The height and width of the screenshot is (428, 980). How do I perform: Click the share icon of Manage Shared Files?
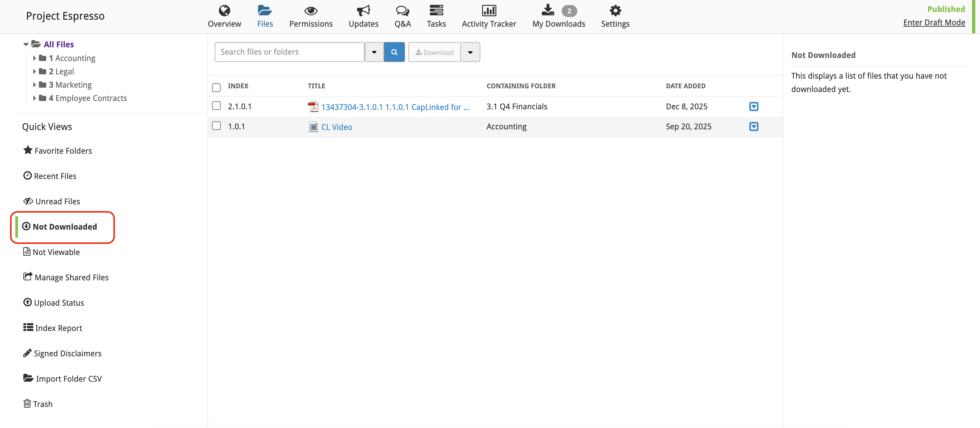[x=28, y=277]
